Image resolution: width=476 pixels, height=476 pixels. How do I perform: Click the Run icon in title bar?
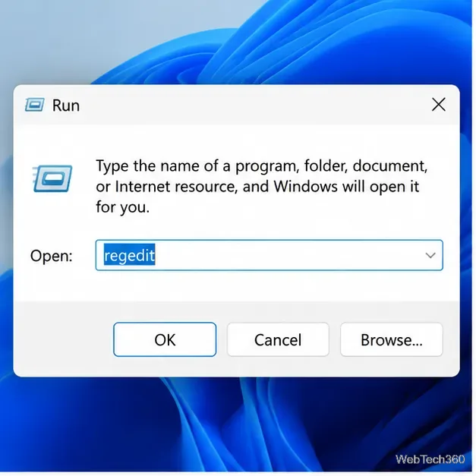coord(35,105)
